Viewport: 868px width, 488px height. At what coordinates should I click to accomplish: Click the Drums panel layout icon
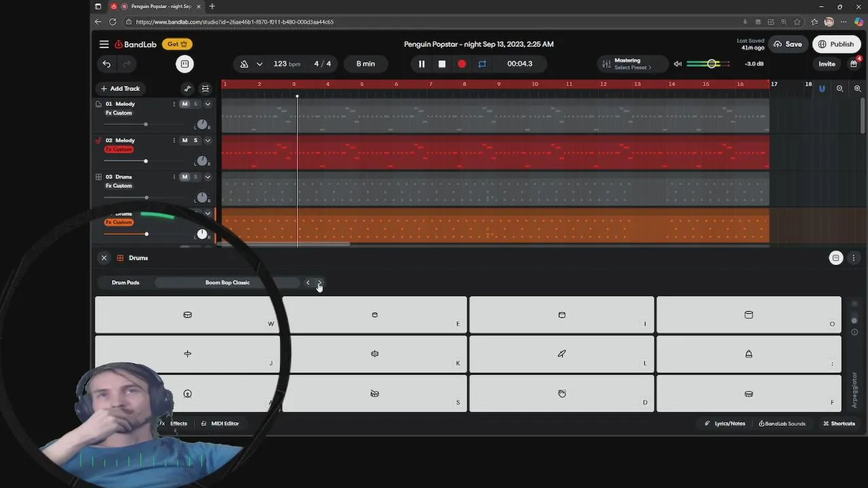pyautogui.click(x=836, y=258)
